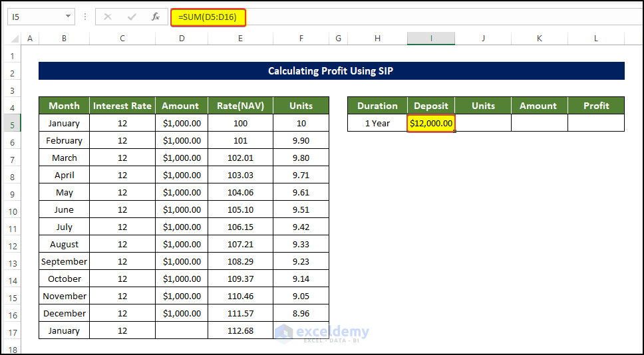Select column L header

coord(595,39)
